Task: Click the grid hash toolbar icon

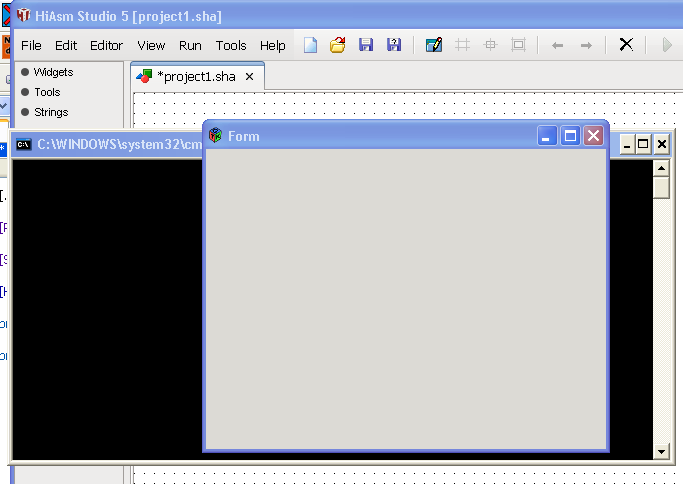Action: 463,45
